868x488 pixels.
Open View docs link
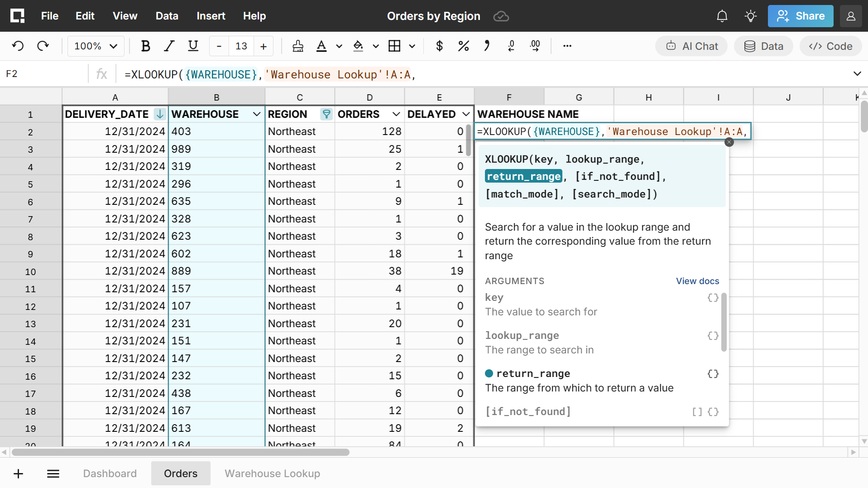pyautogui.click(x=697, y=281)
